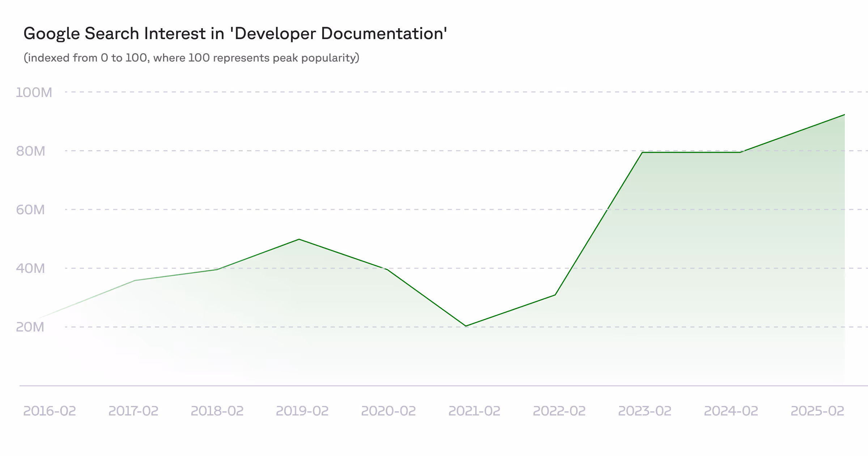The height and width of the screenshot is (456, 868).
Task: Click the 2023-02 data point near 80M
Action: (642, 152)
